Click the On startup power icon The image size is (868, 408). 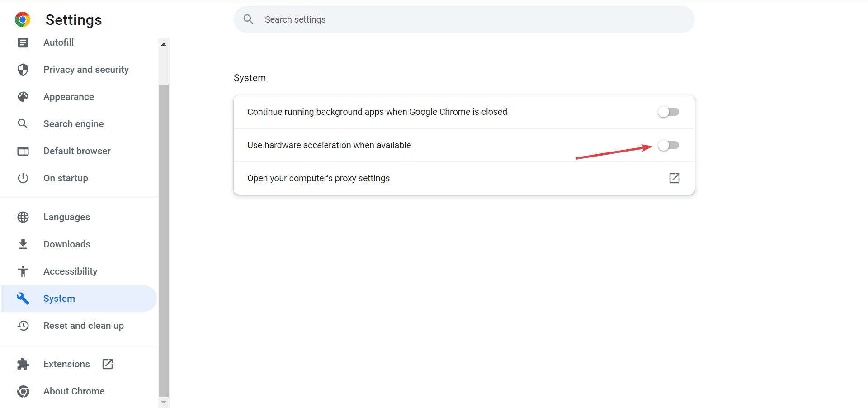coord(23,178)
